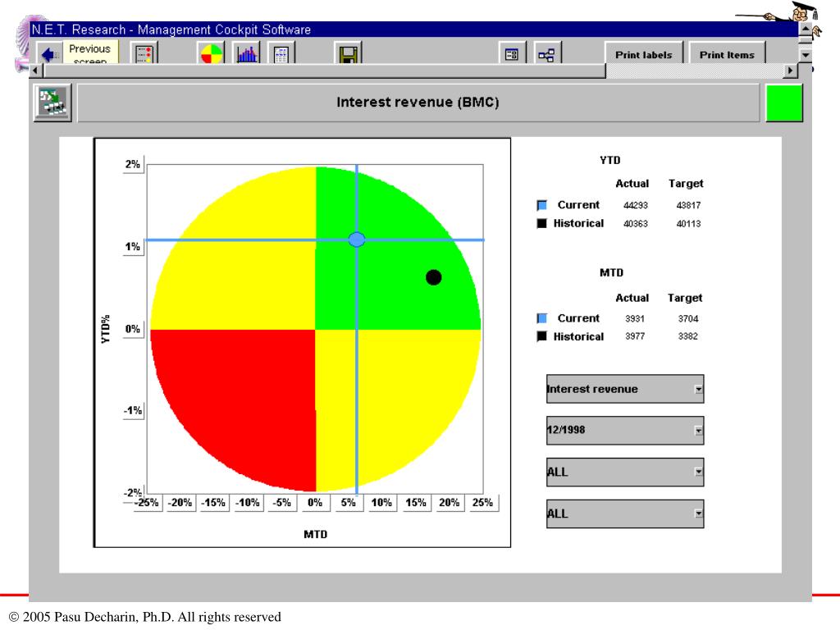Image resolution: width=840 pixels, height=630 pixels.
Task: Open the report sheet icon
Action: [x=281, y=54]
